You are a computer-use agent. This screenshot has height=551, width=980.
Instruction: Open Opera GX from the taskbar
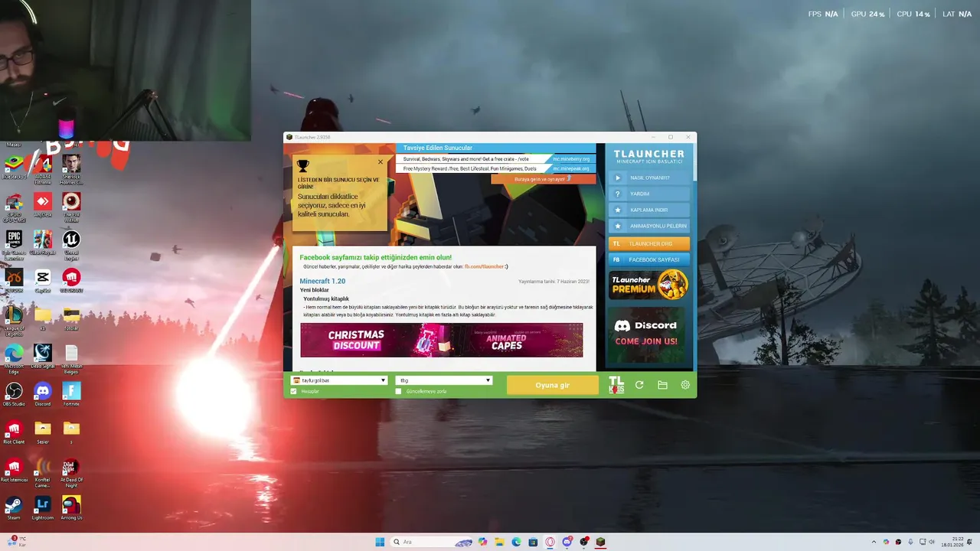click(550, 542)
